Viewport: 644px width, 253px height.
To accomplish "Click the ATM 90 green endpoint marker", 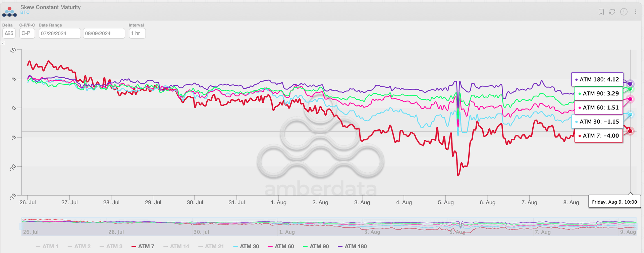I will pos(630,89).
